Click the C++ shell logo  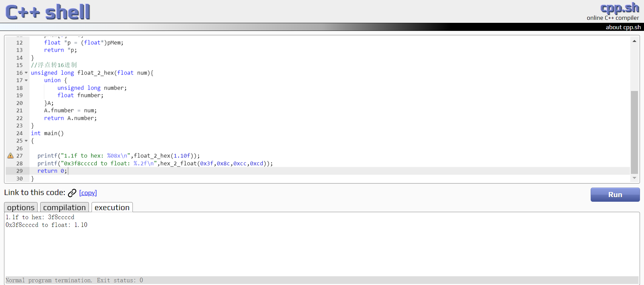point(48,12)
